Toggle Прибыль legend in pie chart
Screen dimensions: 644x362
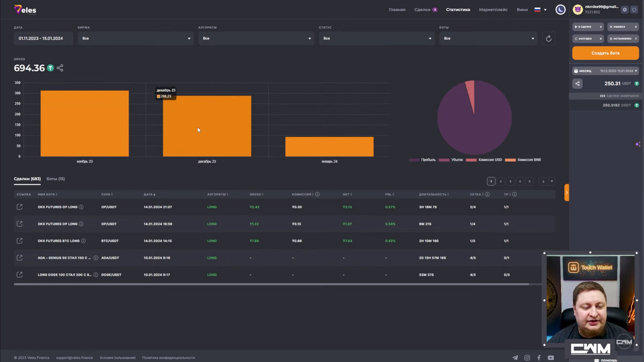[422, 160]
